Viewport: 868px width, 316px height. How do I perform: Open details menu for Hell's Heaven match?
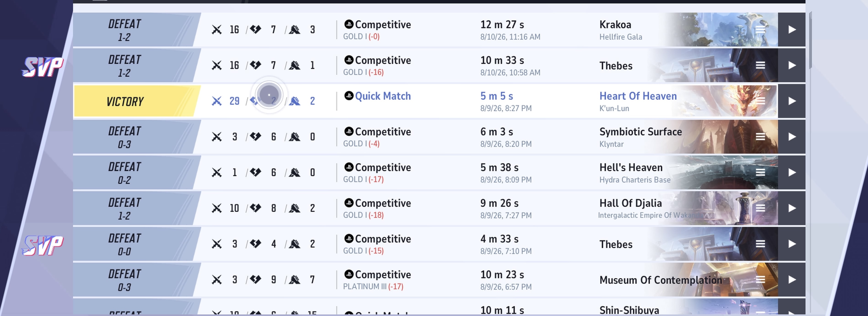[x=760, y=172]
